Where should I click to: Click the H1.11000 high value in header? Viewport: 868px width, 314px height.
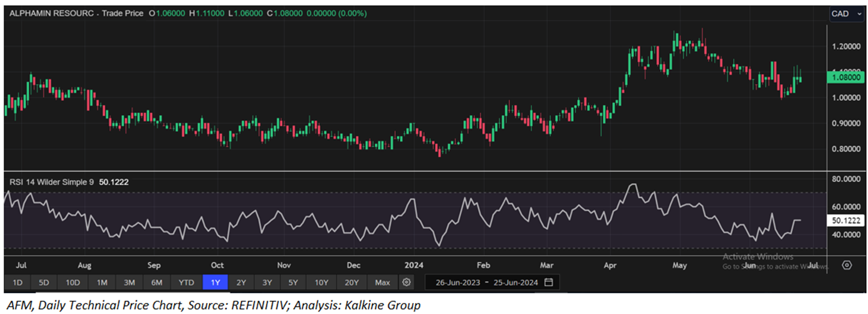click(x=208, y=13)
